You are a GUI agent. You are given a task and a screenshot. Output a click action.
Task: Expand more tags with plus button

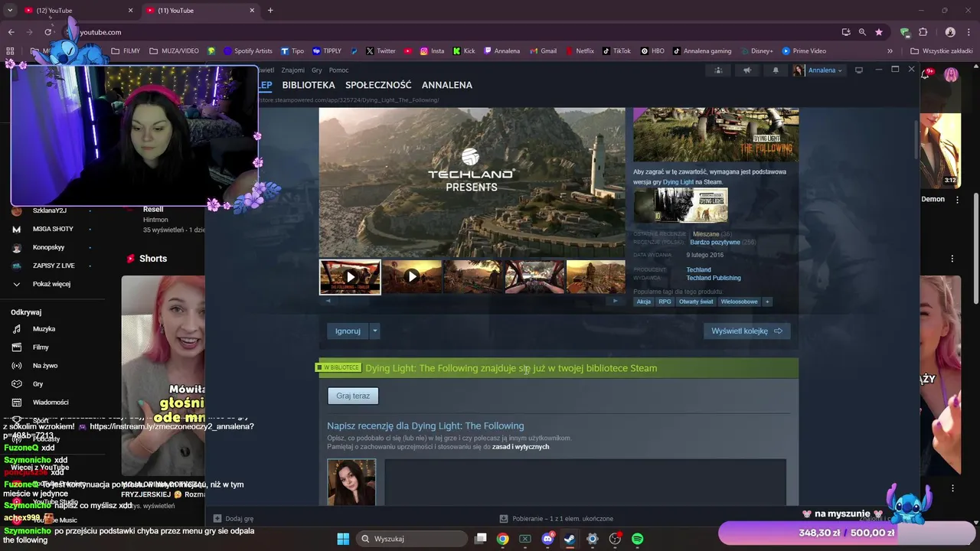pyautogui.click(x=768, y=302)
